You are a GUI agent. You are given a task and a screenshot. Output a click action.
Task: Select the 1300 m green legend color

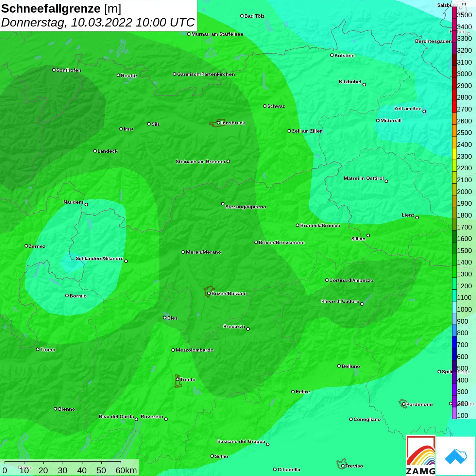tap(454, 272)
